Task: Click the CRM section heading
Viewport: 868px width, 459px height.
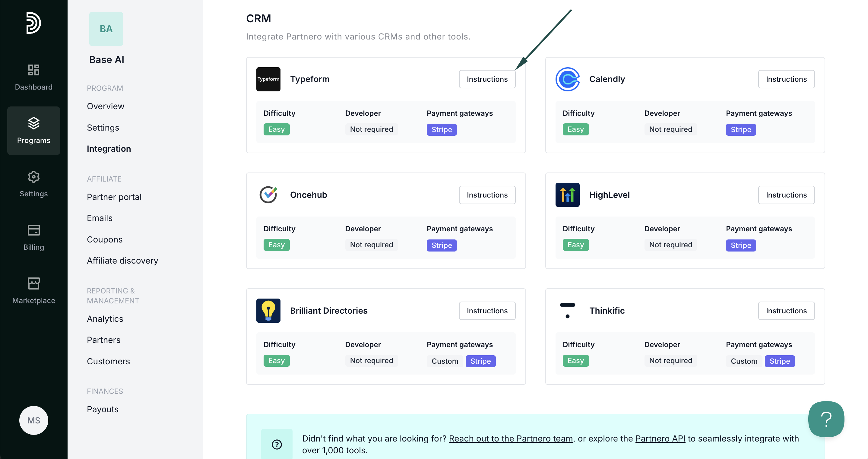Action: click(x=258, y=18)
